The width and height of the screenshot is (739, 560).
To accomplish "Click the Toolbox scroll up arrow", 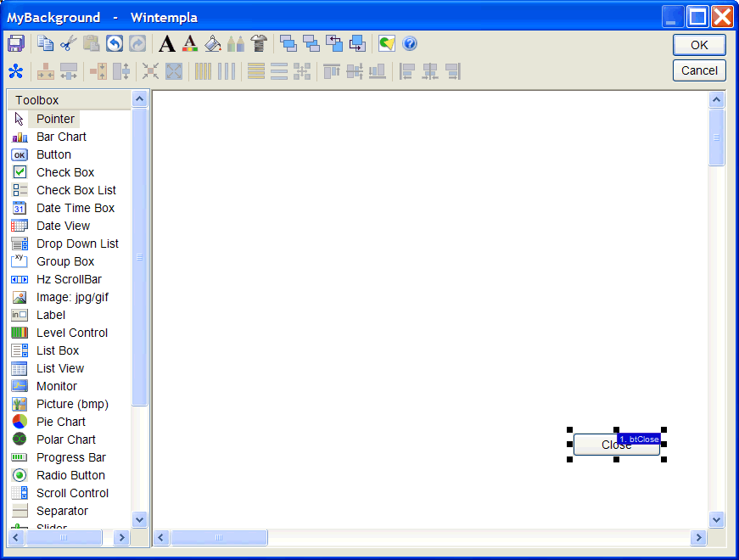I will tap(139, 99).
